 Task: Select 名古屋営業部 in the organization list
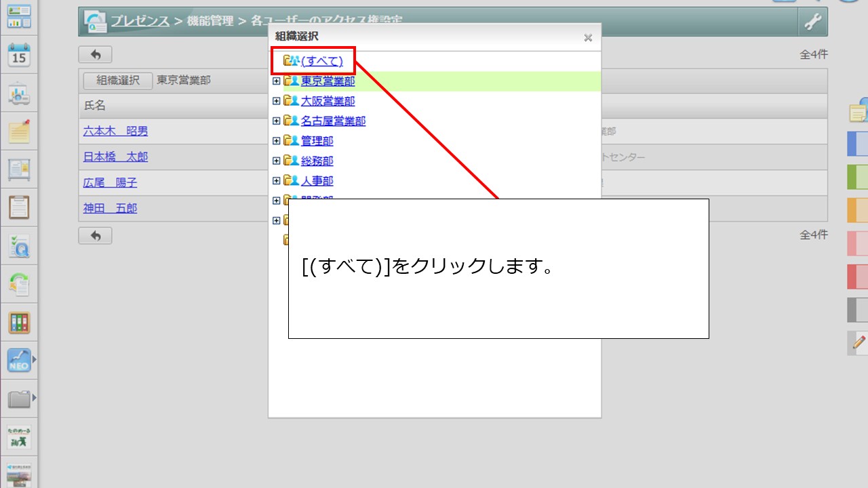333,121
